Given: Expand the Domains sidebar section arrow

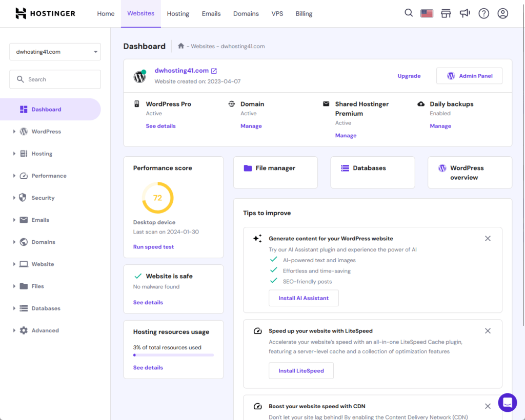Looking at the screenshot, I should click(14, 242).
